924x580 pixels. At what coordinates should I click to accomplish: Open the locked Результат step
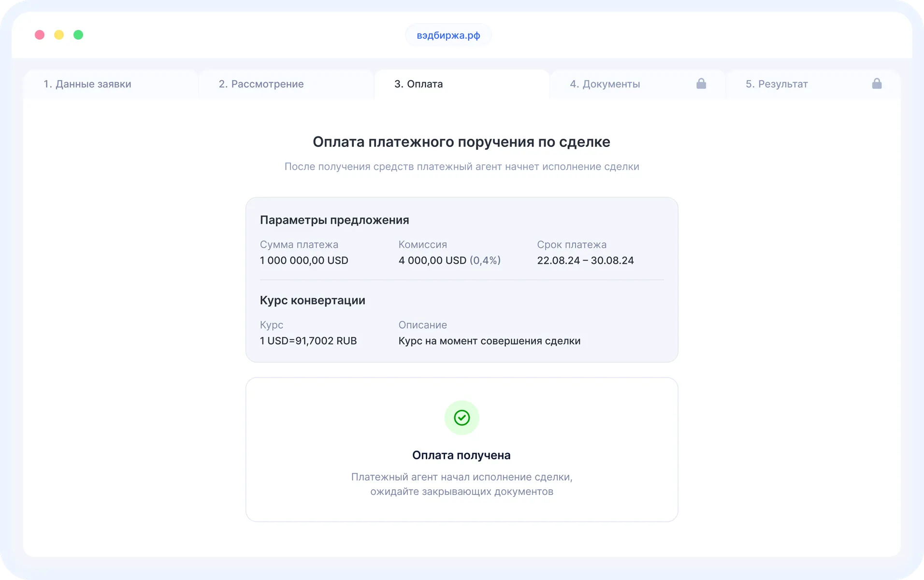(x=777, y=84)
